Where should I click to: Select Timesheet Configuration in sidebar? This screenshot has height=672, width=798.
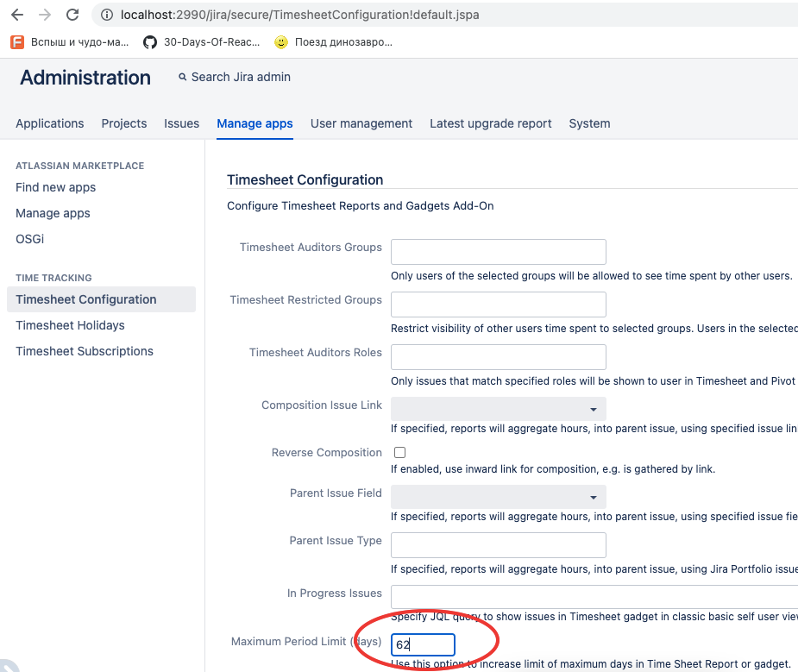[101, 299]
